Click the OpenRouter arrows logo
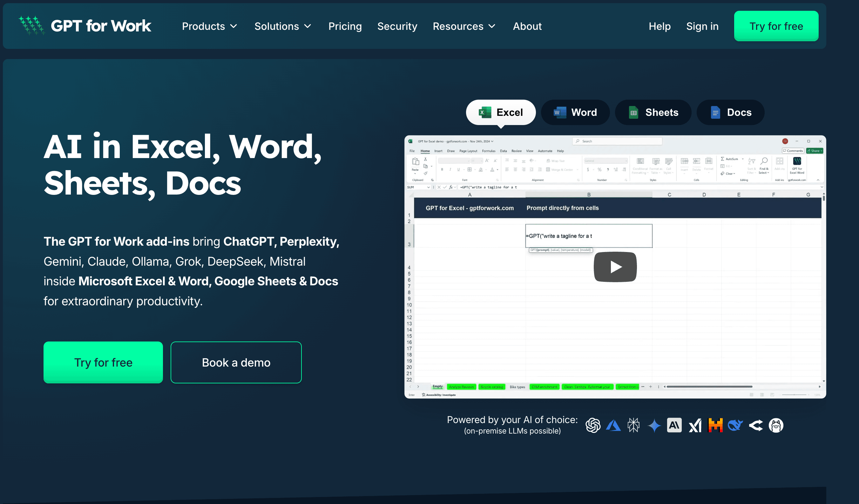859x504 pixels. pos(756,425)
